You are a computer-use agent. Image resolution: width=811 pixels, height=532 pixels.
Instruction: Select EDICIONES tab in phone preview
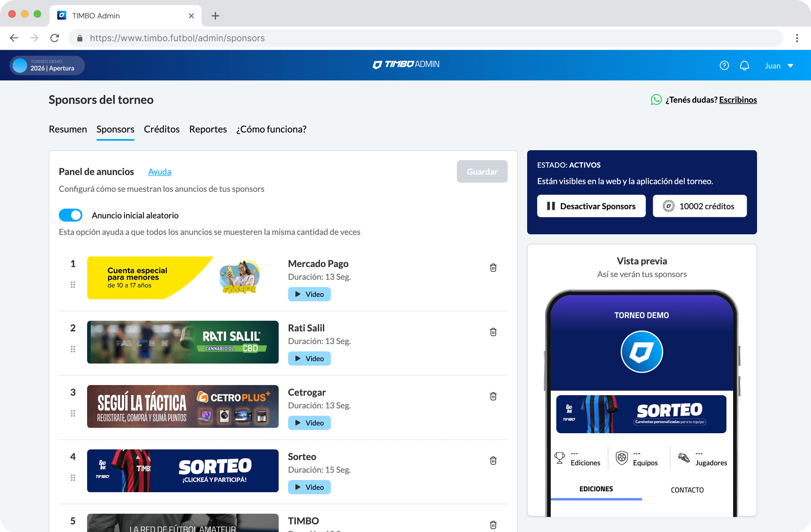pos(596,489)
